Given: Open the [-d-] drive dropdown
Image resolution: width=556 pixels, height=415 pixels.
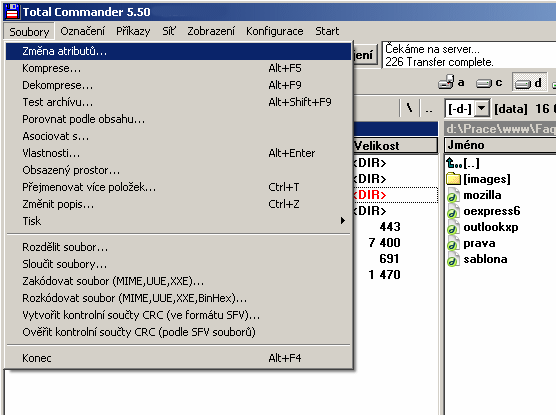Looking at the screenshot, I should coord(482,108).
